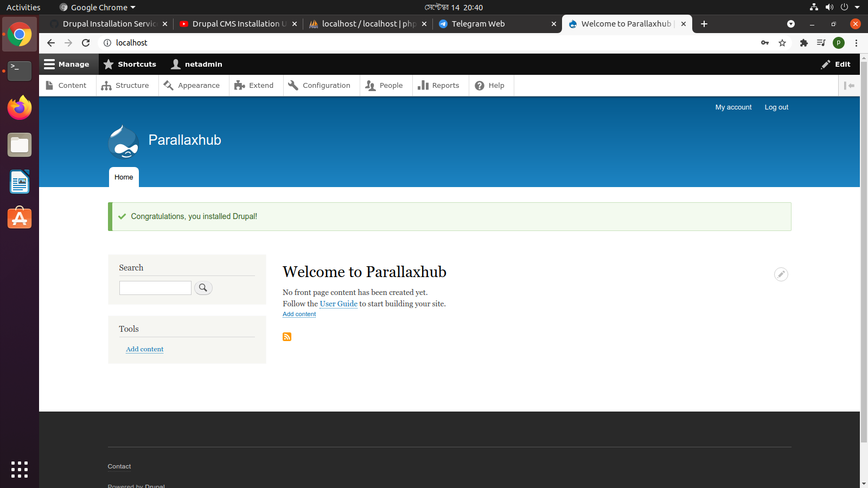The width and height of the screenshot is (868, 488).
Task: Expand the Google Chrome menu in the top bar
Action: [x=97, y=7]
